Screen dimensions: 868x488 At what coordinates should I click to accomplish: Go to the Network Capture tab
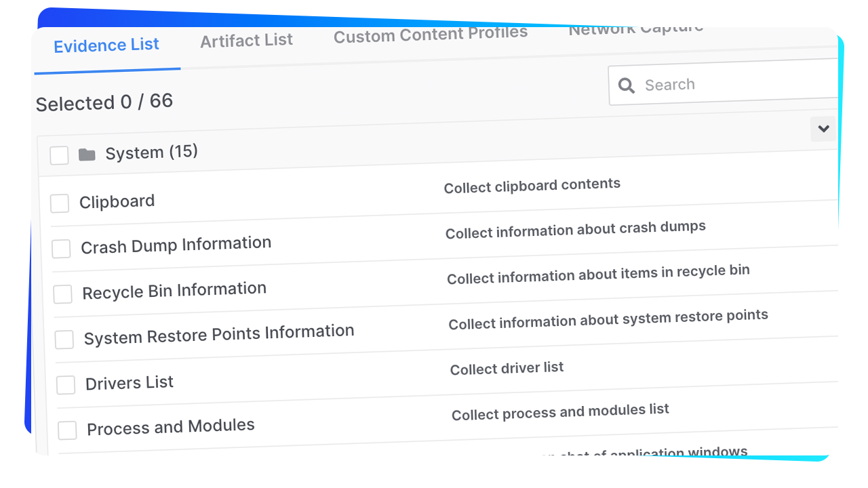coord(635,30)
